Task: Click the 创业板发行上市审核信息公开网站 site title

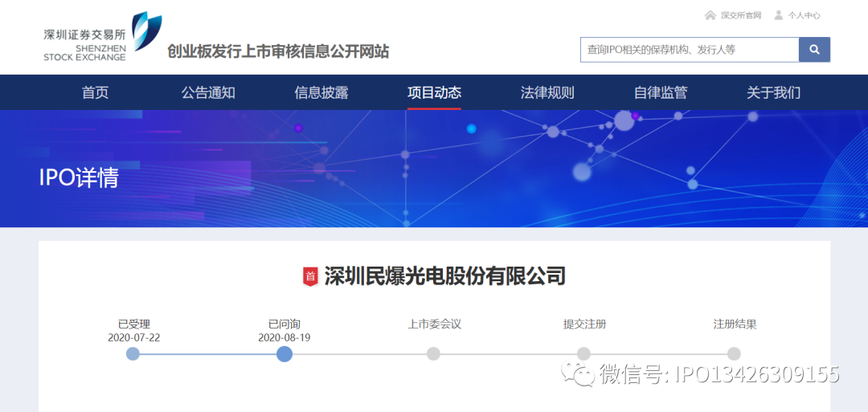Action: (278, 51)
